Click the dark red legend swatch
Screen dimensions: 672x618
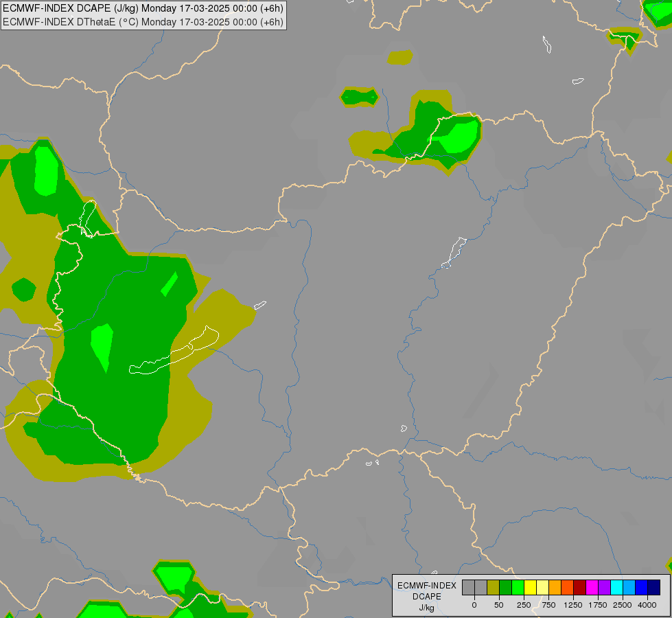point(580,588)
